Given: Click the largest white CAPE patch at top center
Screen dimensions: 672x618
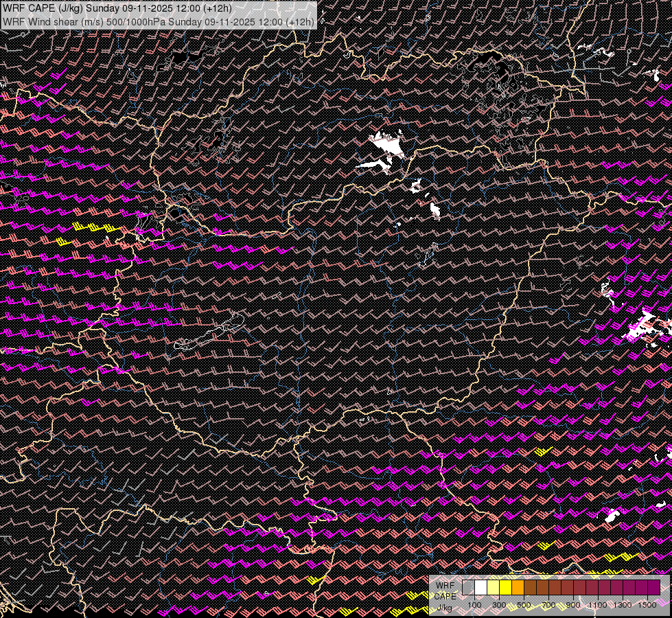Looking at the screenshot, I should tap(389, 145).
